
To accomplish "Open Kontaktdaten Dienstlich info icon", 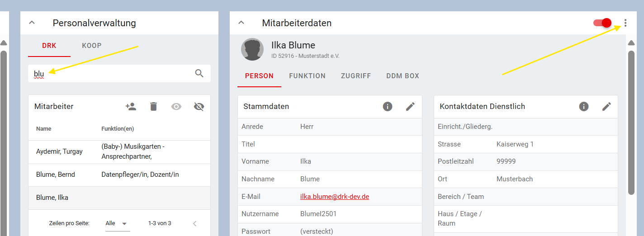I will [x=584, y=106].
